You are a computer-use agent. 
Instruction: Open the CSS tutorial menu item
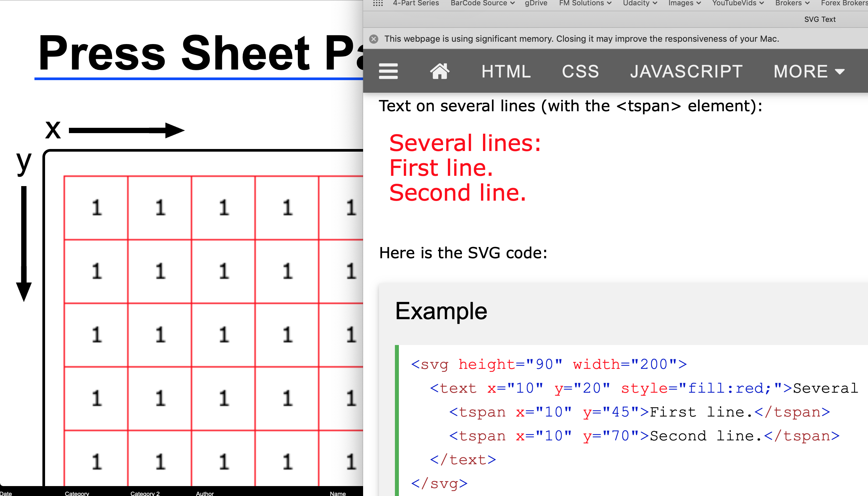580,72
